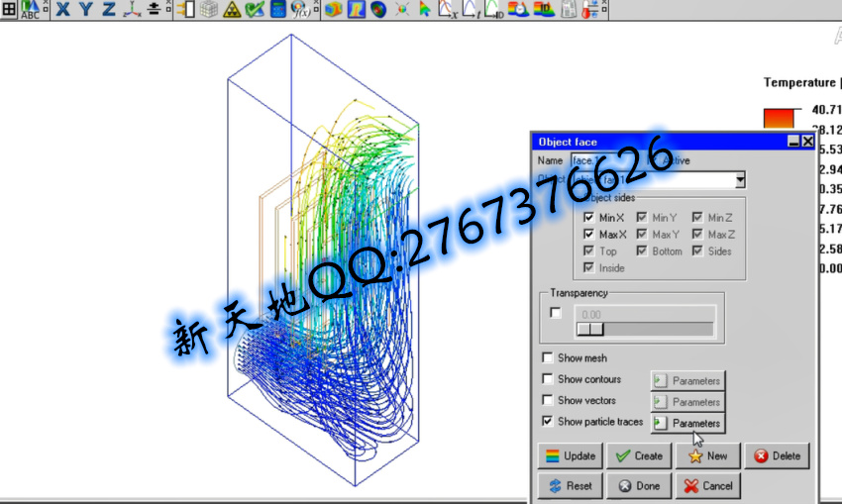Disable Show particle traces

[x=547, y=422]
